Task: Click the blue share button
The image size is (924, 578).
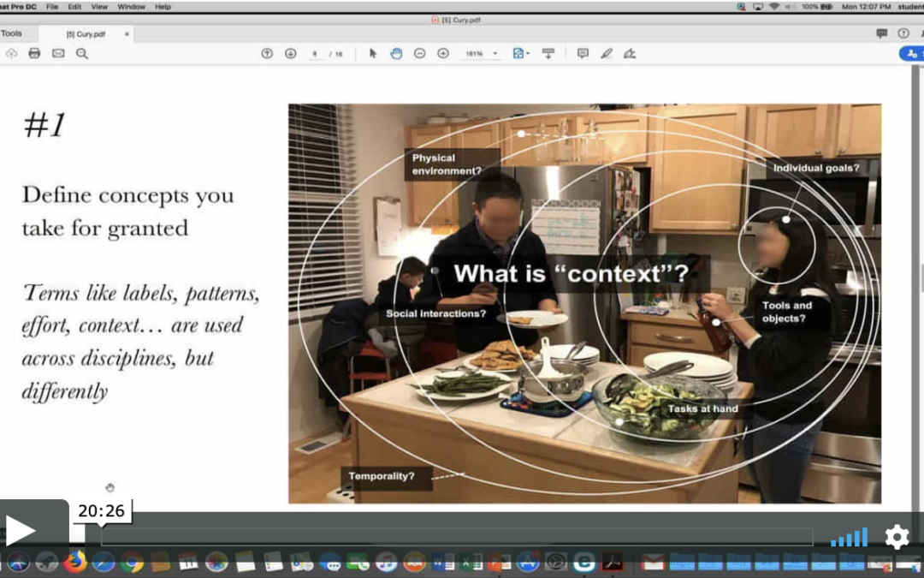Action: pyautogui.click(x=912, y=54)
